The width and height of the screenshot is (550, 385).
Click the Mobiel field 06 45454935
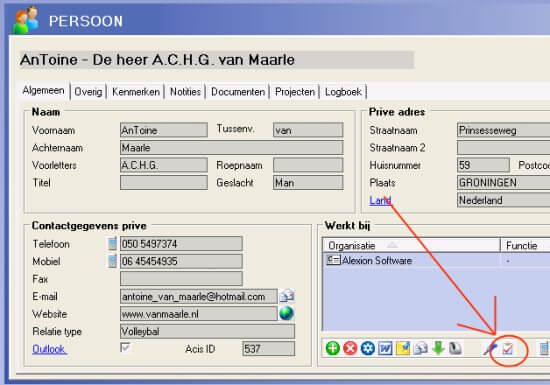(181, 261)
